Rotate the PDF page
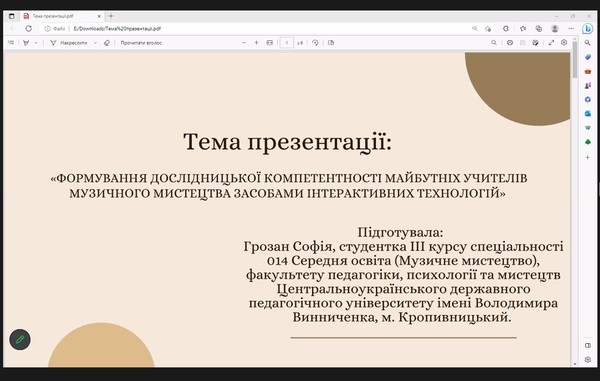This screenshot has height=381, width=600. (x=315, y=43)
